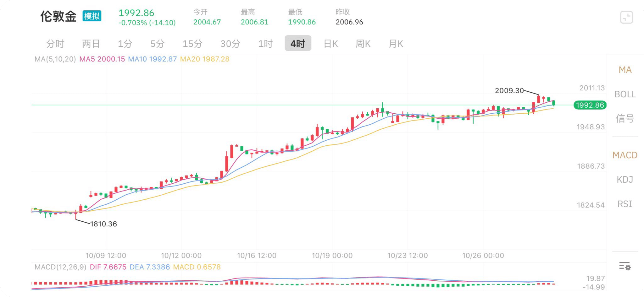This screenshot has height=297, width=644.
Task: Enable the MA overlay indicator
Action: [625, 70]
